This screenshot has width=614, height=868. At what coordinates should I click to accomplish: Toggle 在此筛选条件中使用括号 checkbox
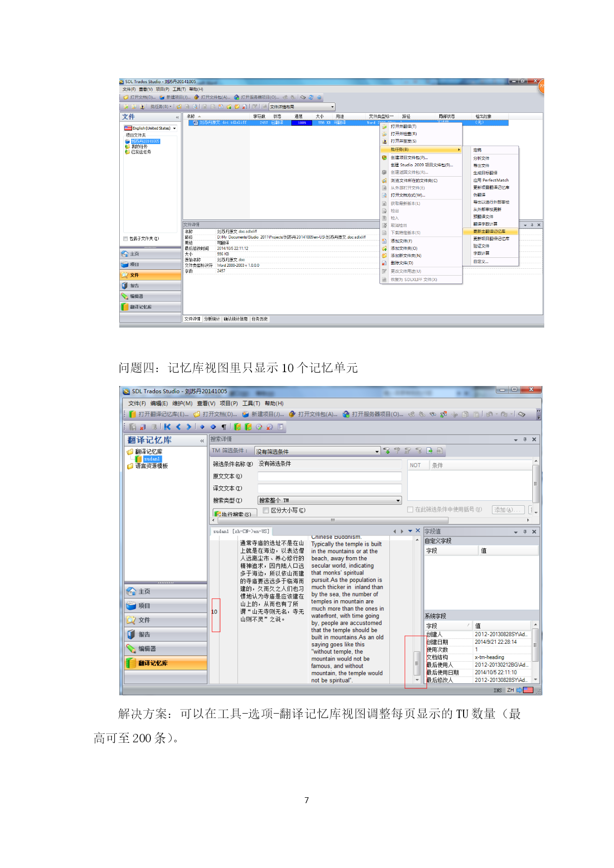click(x=410, y=510)
